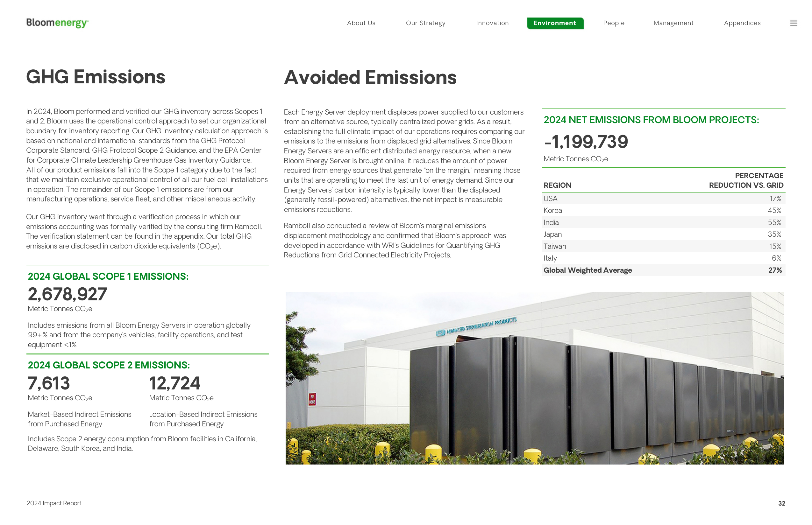
Task: Go to Our Strategy section
Action: 425,23
